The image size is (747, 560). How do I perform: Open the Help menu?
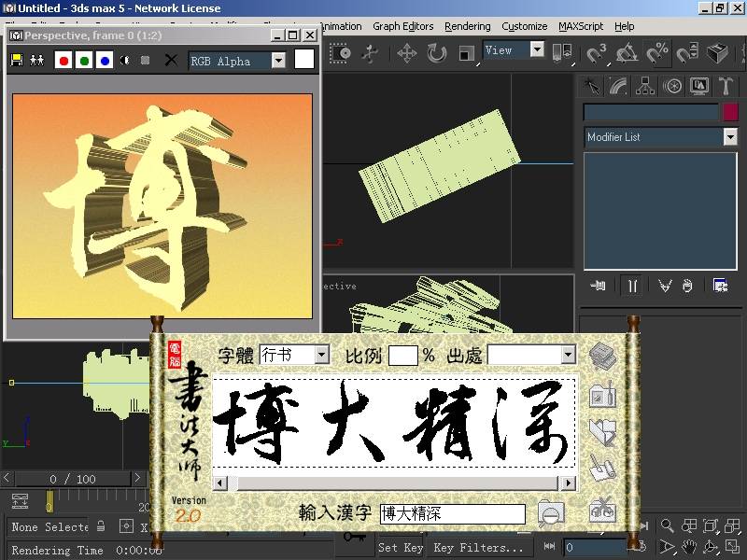pyautogui.click(x=624, y=26)
